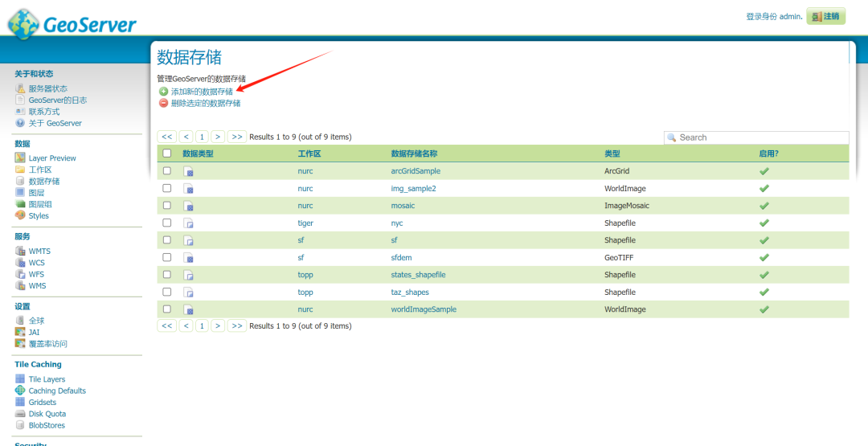Click the GeoServer的日志 document icon
This screenshot has height=446, width=868.
click(20, 100)
